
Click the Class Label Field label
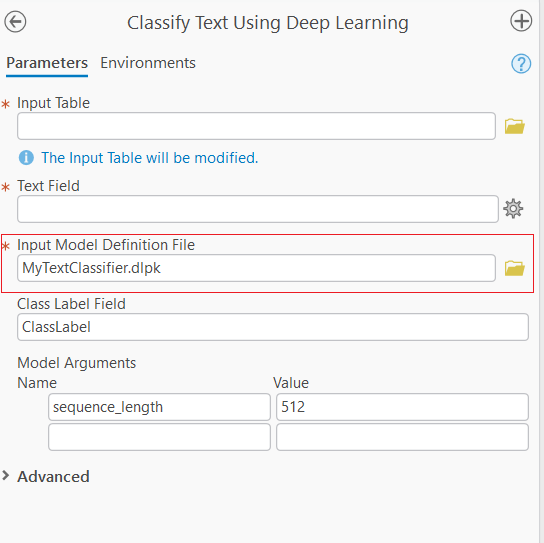point(71,304)
